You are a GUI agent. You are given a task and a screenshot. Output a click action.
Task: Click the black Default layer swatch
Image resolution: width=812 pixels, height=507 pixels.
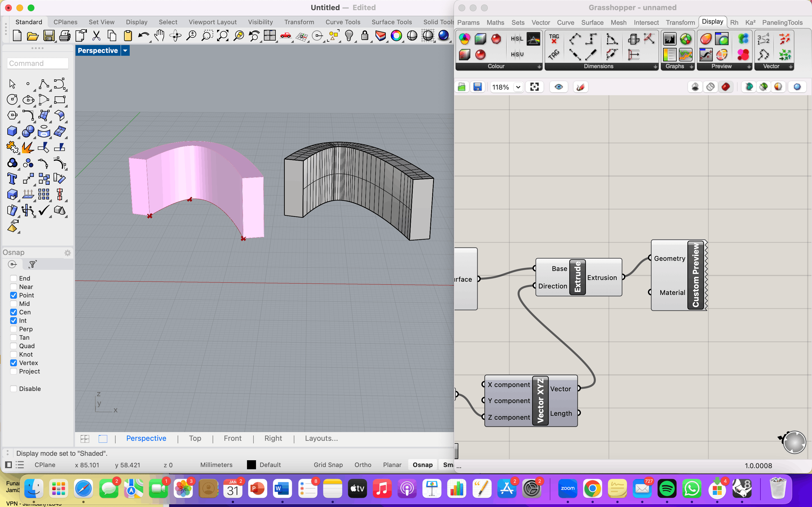[x=251, y=465]
